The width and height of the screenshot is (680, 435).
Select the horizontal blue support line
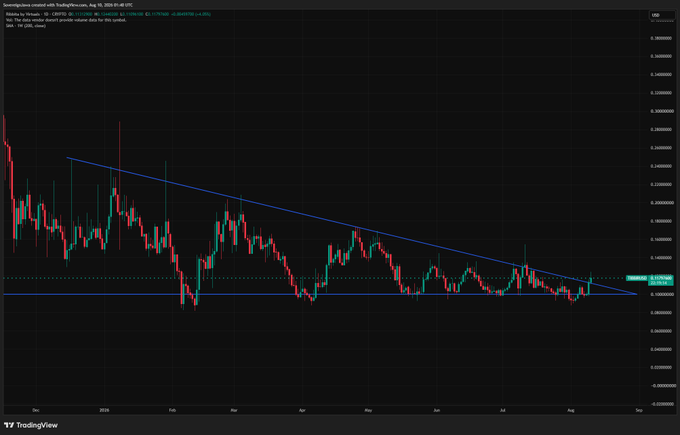click(320, 294)
